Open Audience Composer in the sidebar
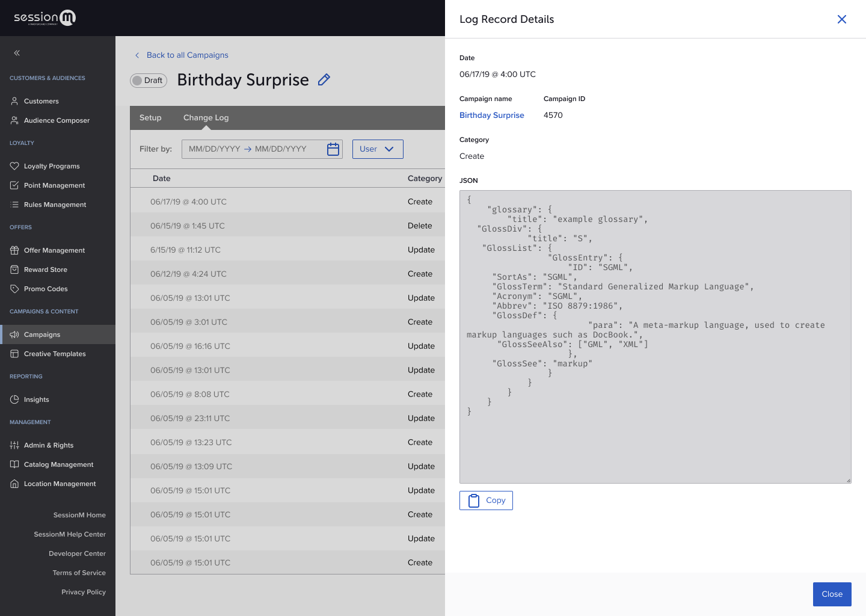The width and height of the screenshot is (866, 616). click(57, 120)
